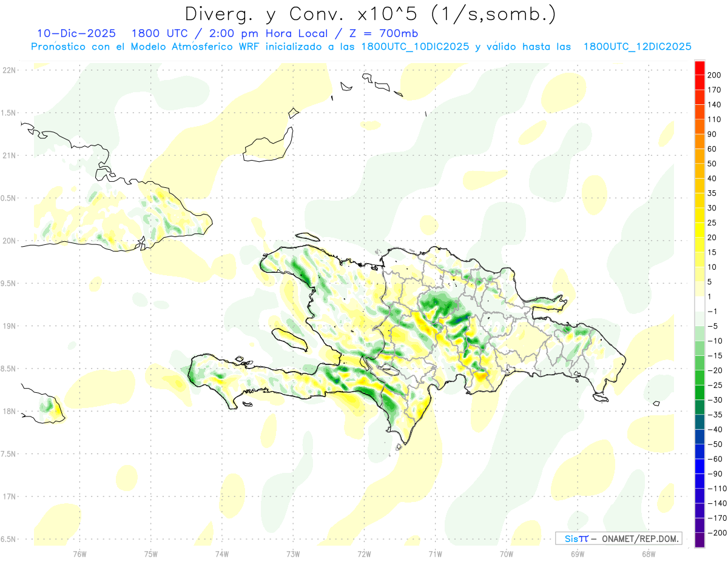Click the negative '-40' colorbar label
The image size is (728, 562).
(x=715, y=429)
